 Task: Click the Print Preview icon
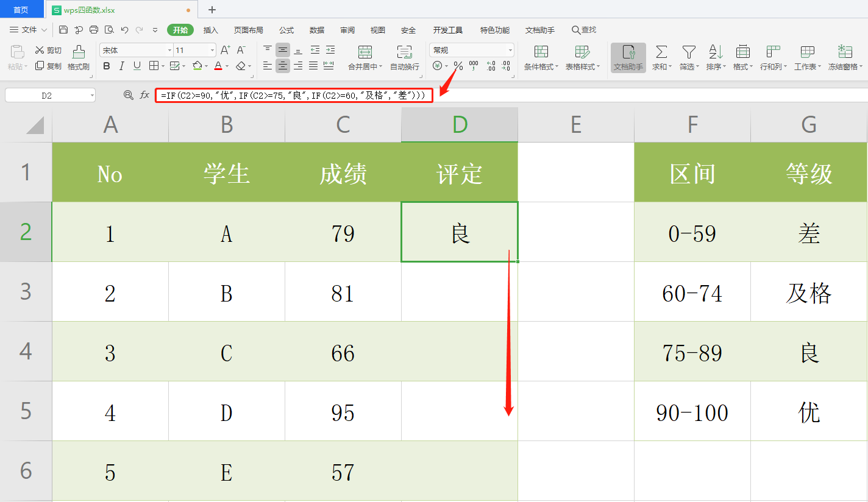(x=109, y=29)
